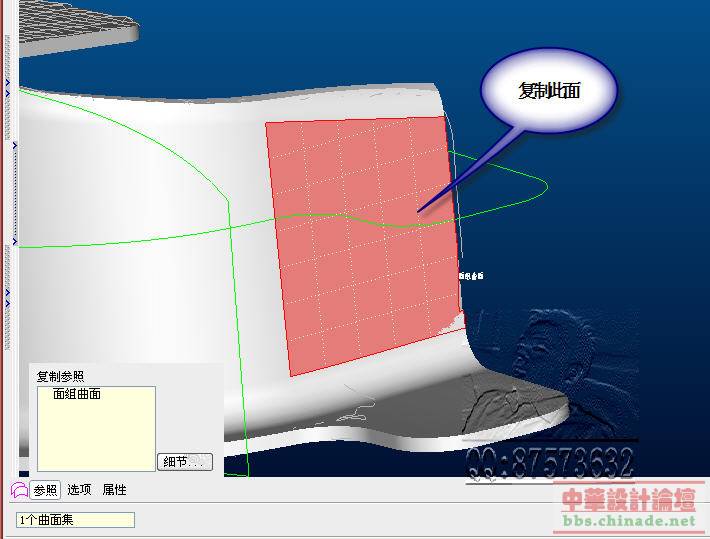Open the 属性 tab
Image resolution: width=710 pixels, height=539 pixels.
[115, 490]
